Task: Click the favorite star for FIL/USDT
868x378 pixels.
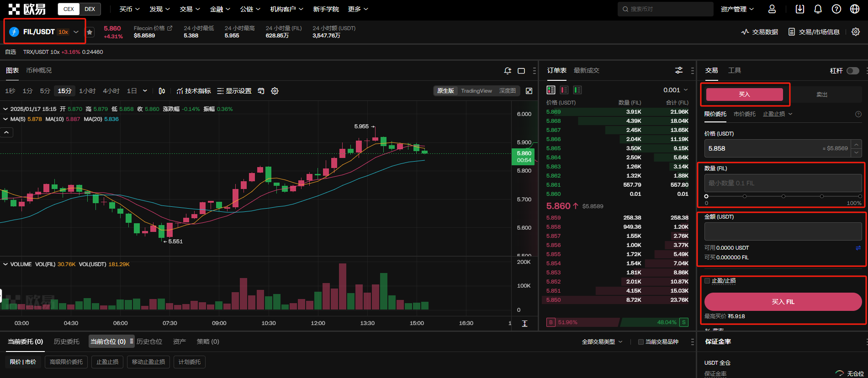Action: 90,32
